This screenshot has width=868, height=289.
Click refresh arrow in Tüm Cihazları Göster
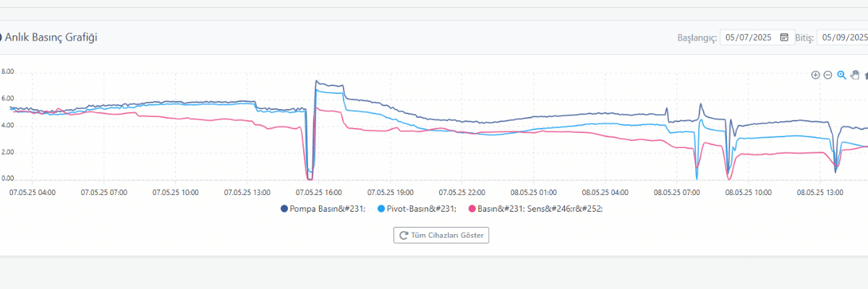(x=402, y=235)
